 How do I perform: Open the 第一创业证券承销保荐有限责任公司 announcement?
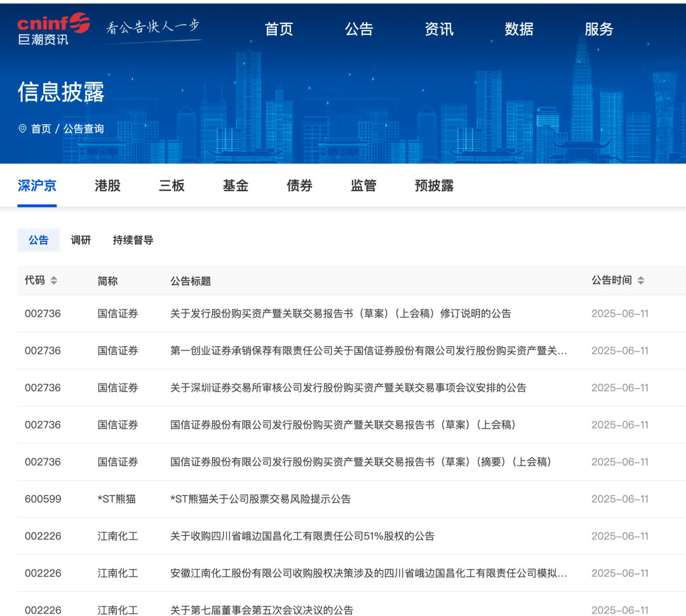[368, 351]
